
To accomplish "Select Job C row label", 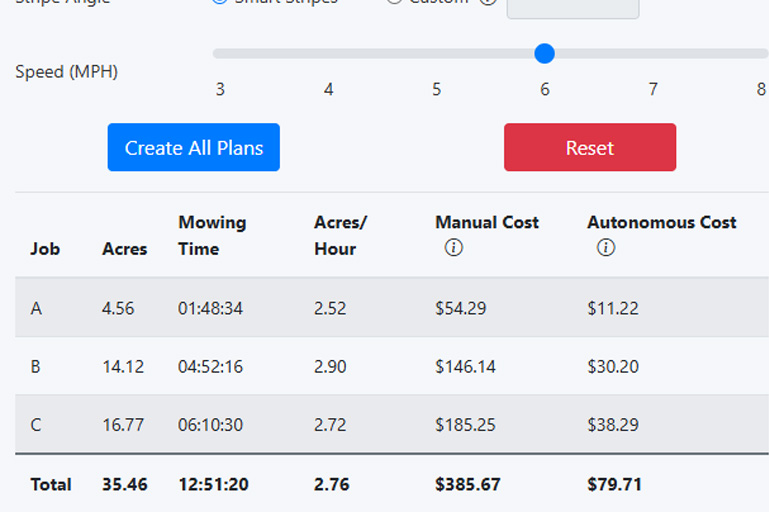I will pyautogui.click(x=36, y=424).
